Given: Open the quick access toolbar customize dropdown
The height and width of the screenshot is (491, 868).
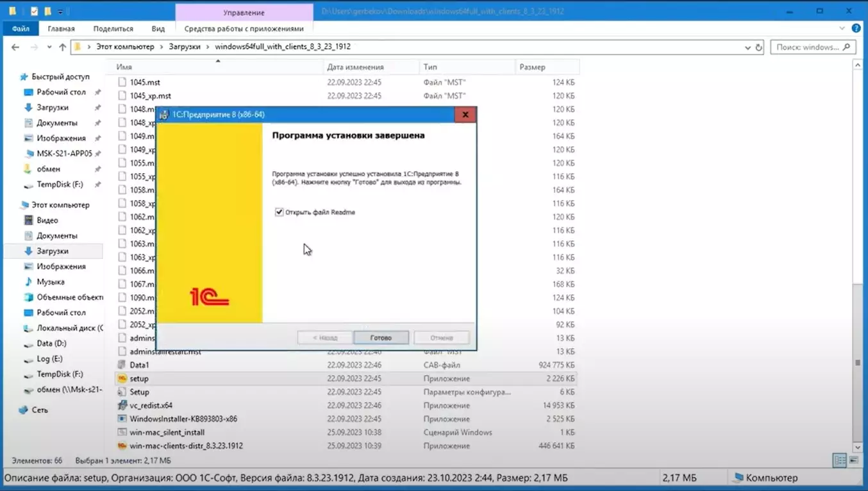Looking at the screenshot, I should click(x=60, y=11).
